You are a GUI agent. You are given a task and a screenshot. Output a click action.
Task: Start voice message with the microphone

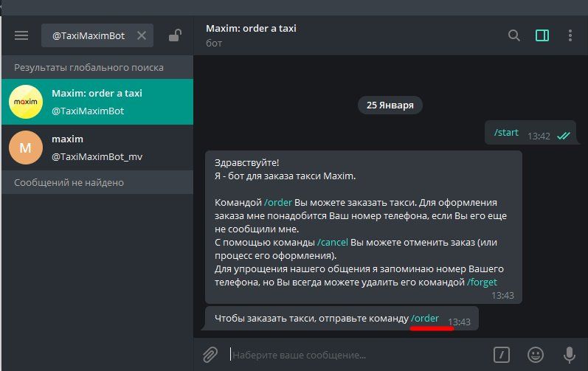tap(570, 355)
